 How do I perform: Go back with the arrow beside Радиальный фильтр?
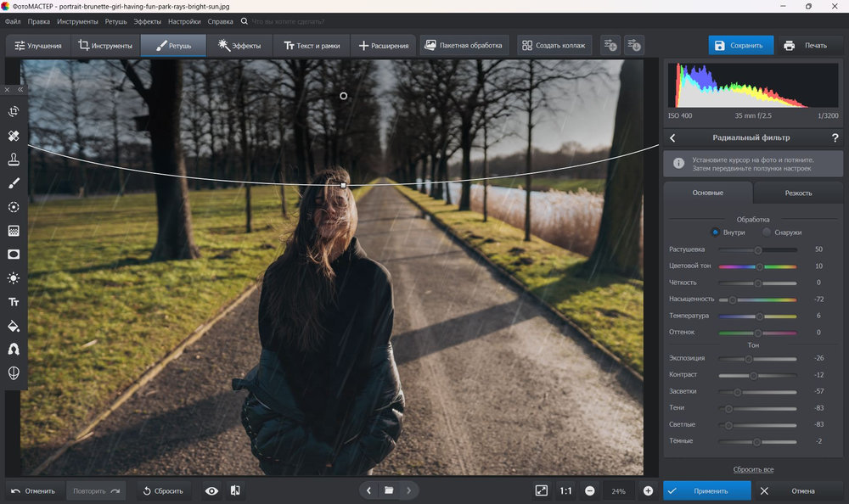pyautogui.click(x=672, y=138)
